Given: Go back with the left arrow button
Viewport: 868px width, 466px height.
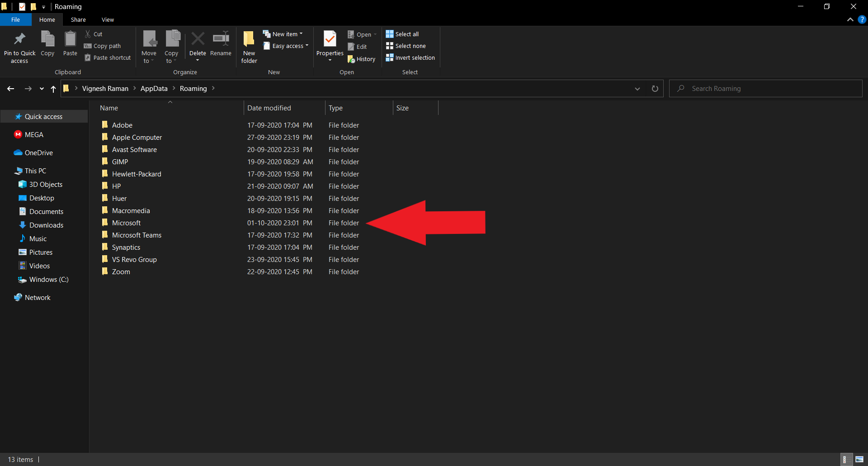Looking at the screenshot, I should tap(11, 89).
